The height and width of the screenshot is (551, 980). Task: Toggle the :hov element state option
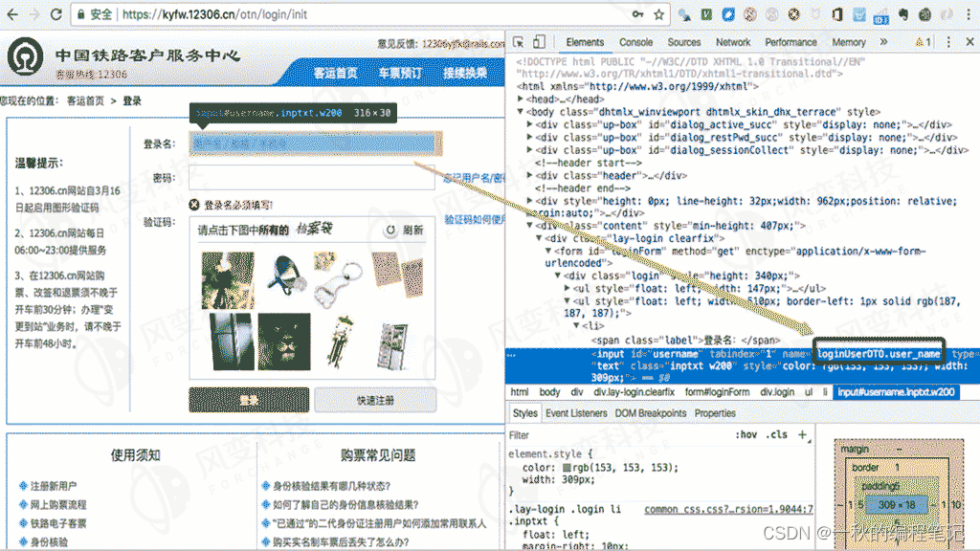pyautogui.click(x=746, y=435)
